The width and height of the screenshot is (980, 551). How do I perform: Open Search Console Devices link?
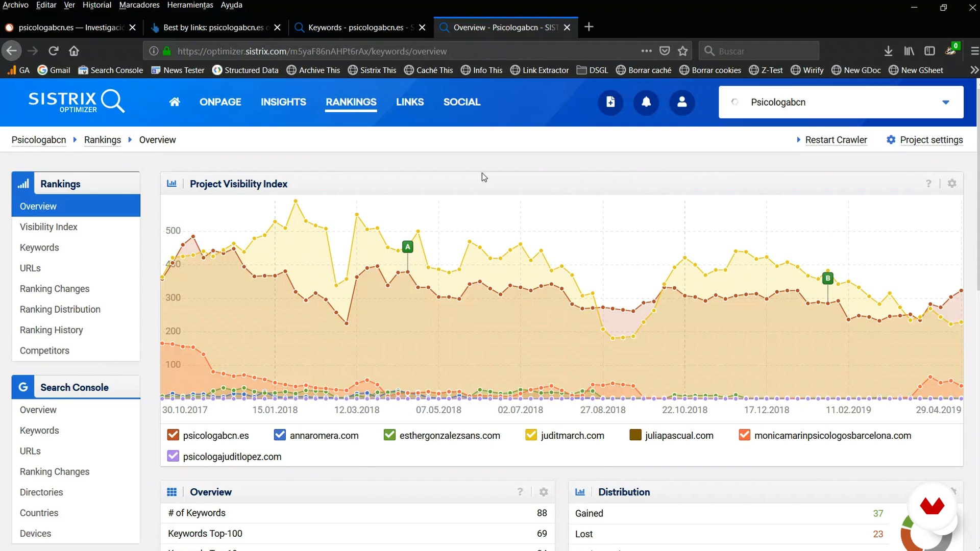pyautogui.click(x=35, y=533)
